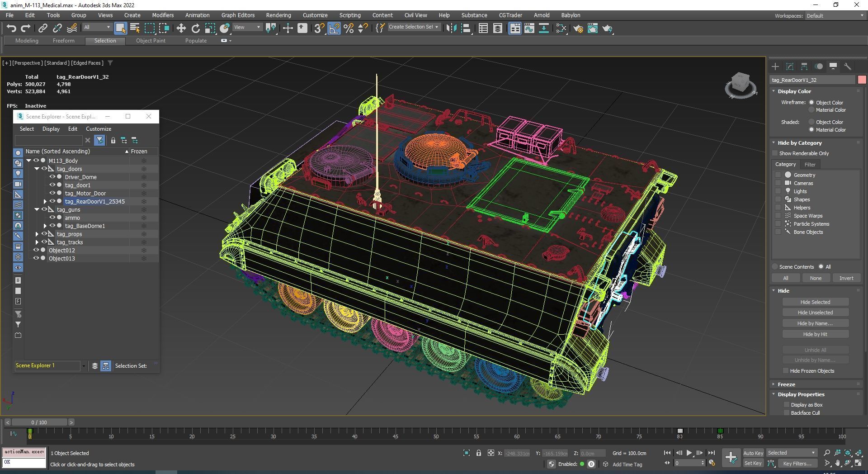The width and height of the screenshot is (868, 474).
Task: Click Play Animation button
Action: point(689,453)
